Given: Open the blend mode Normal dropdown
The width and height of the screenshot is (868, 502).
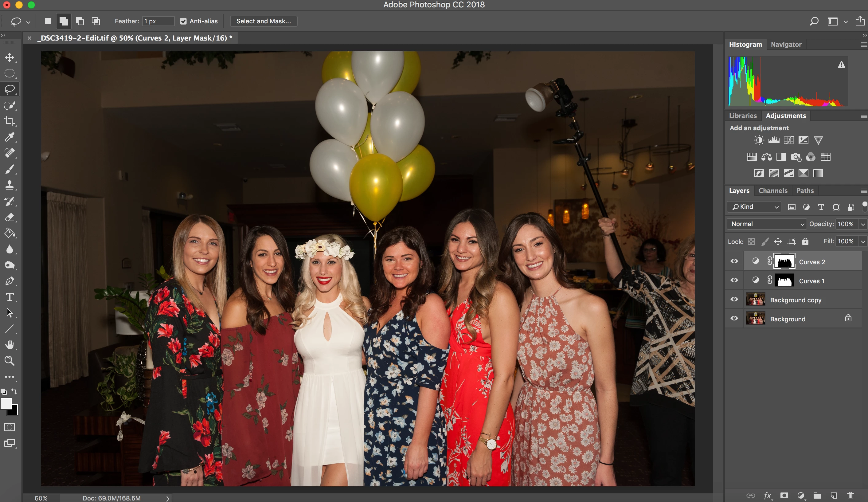Looking at the screenshot, I should click(767, 224).
